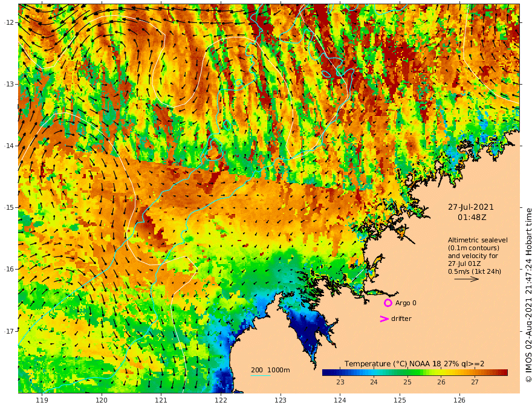The height and width of the screenshot is (411, 532).
Task: Click longitude axis label 120
Action: [102, 400]
